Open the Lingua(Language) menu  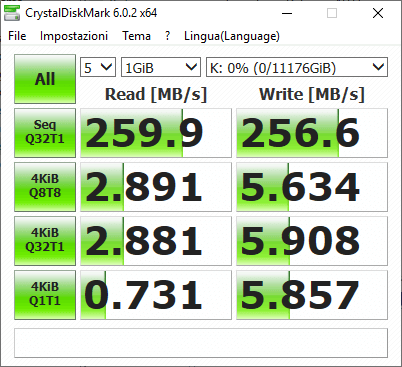click(232, 36)
